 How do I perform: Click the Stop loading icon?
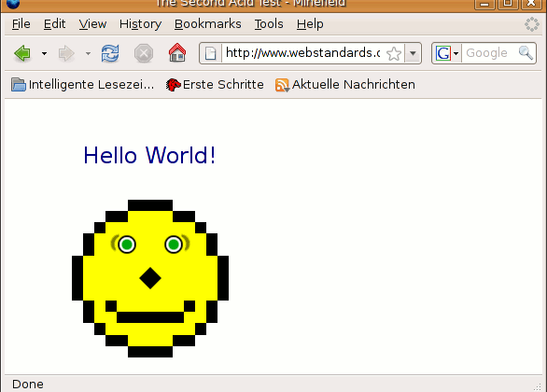pyautogui.click(x=144, y=54)
